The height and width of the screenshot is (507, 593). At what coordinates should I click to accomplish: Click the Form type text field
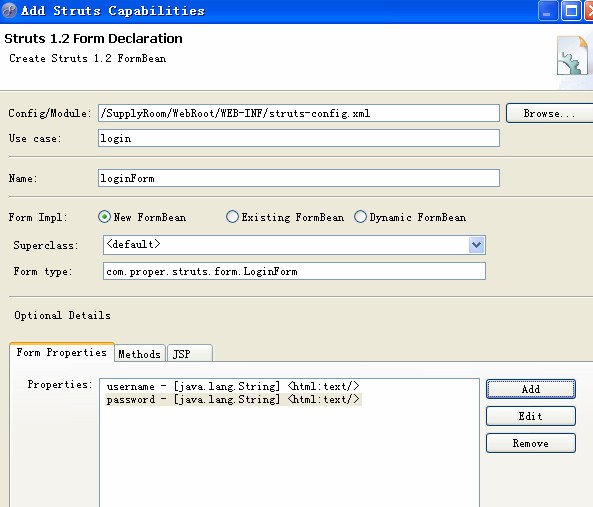(x=294, y=271)
